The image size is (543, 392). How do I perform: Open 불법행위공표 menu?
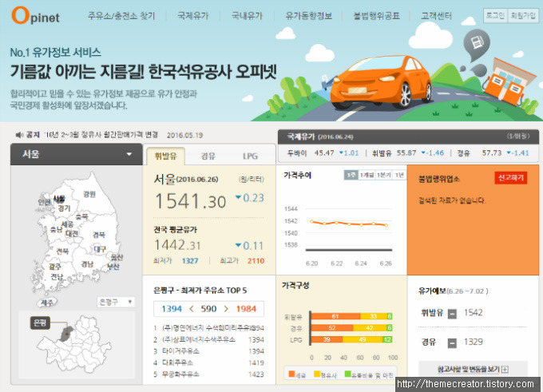click(x=376, y=16)
